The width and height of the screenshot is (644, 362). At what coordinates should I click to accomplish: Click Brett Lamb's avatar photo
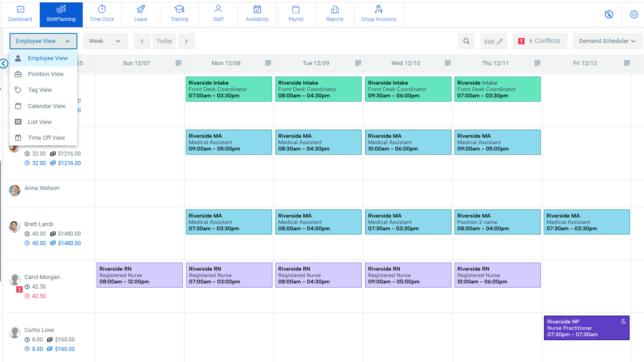tap(14, 227)
